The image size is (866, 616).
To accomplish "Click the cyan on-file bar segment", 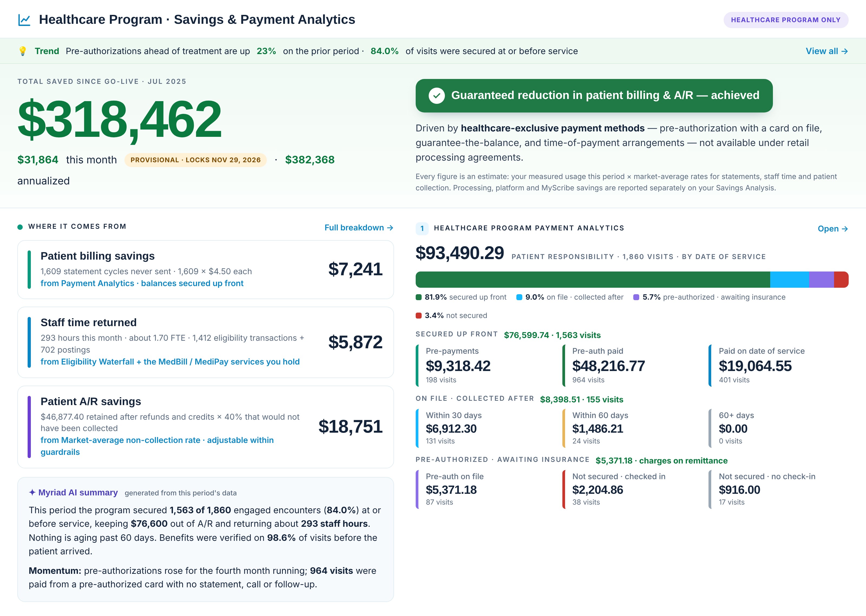I will tap(790, 280).
